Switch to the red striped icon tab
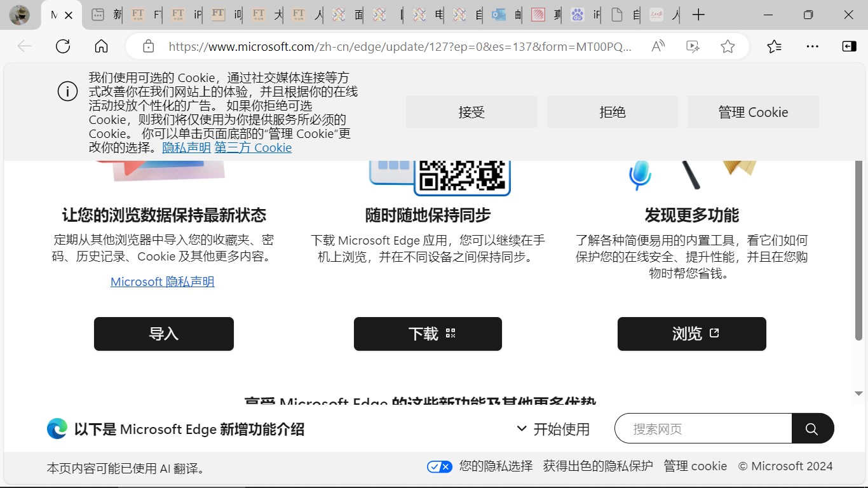The width and height of the screenshot is (868, 488). (546, 15)
